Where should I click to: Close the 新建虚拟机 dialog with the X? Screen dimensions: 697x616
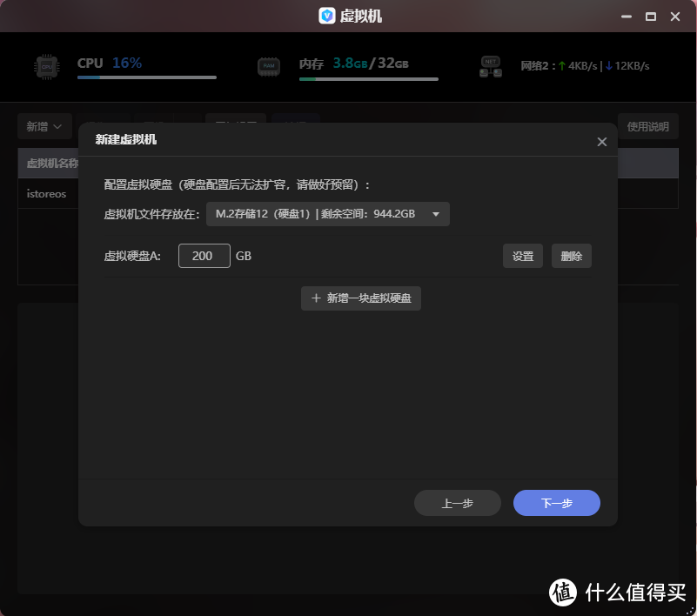[x=601, y=141]
